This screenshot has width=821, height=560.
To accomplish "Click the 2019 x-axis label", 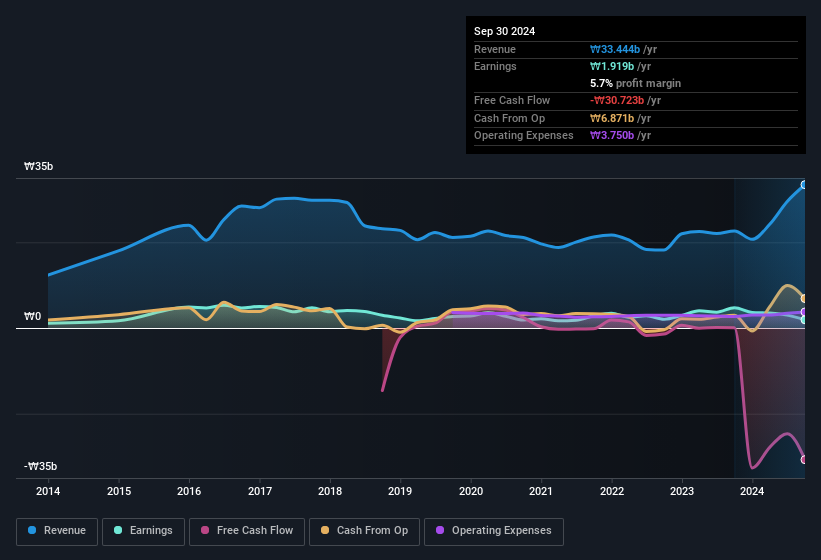I will 400,491.
